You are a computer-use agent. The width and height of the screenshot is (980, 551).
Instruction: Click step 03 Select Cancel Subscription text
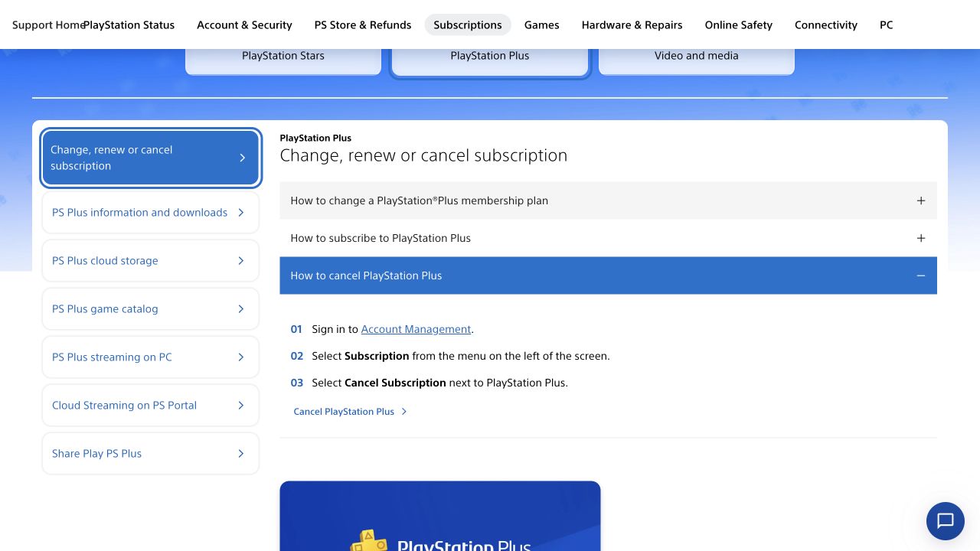440,383
